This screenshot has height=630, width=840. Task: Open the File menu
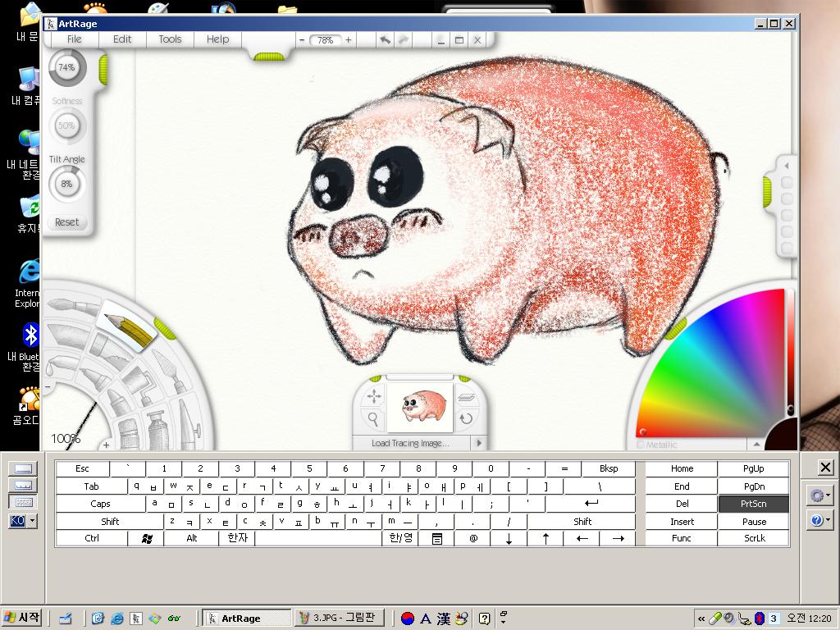pyautogui.click(x=75, y=39)
